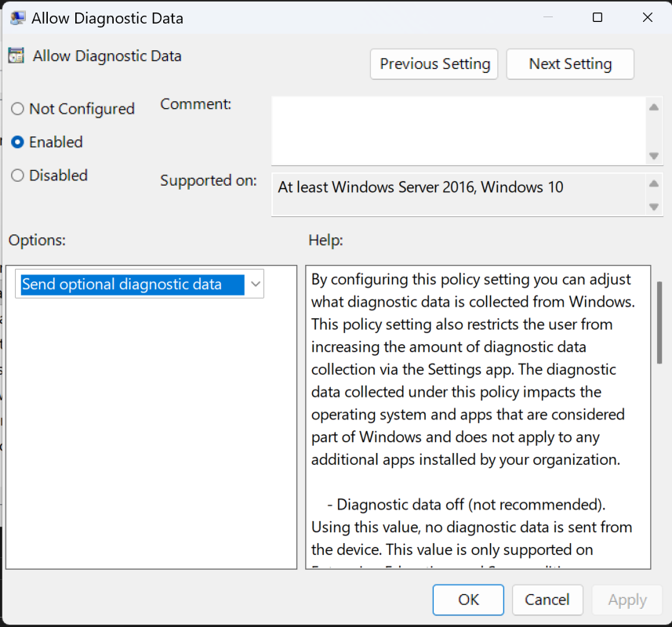Image resolution: width=672 pixels, height=627 pixels.
Task: Maximize the Allow Diagnostic Data window
Action: (598, 17)
